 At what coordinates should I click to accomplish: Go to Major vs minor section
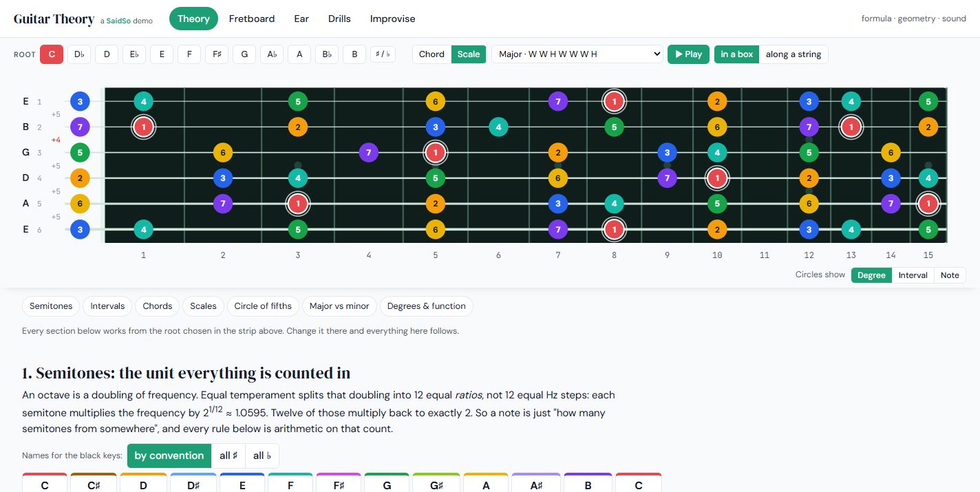tap(339, 306)
